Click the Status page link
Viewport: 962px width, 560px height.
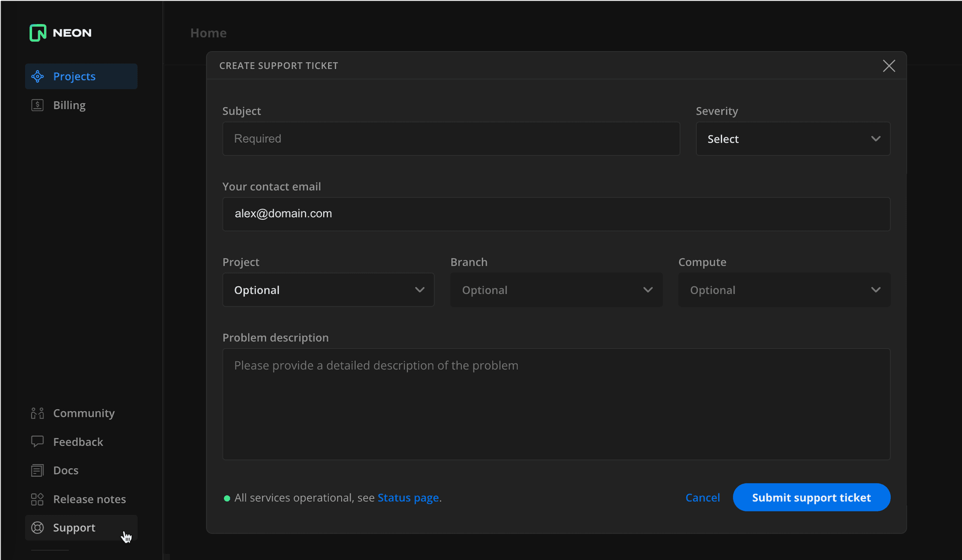pyautogui.click(x=408, y=497)
